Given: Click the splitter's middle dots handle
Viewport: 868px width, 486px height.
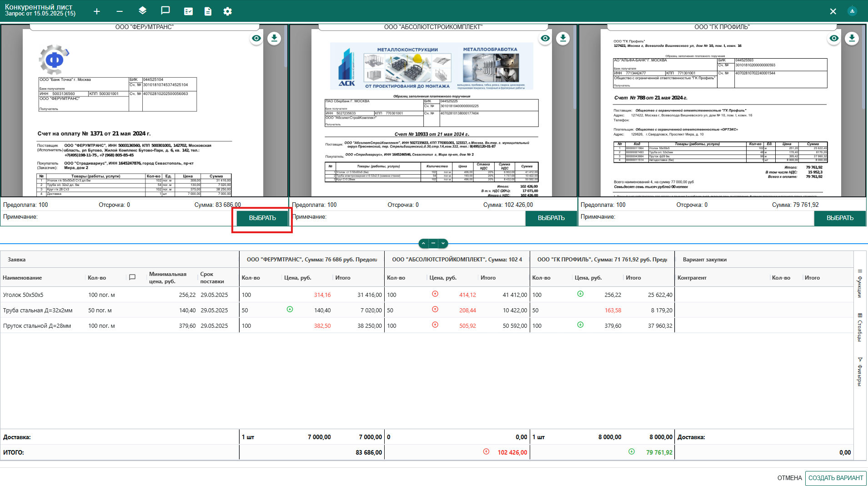Looking at the screenshot, I should [x=433, y=243].
